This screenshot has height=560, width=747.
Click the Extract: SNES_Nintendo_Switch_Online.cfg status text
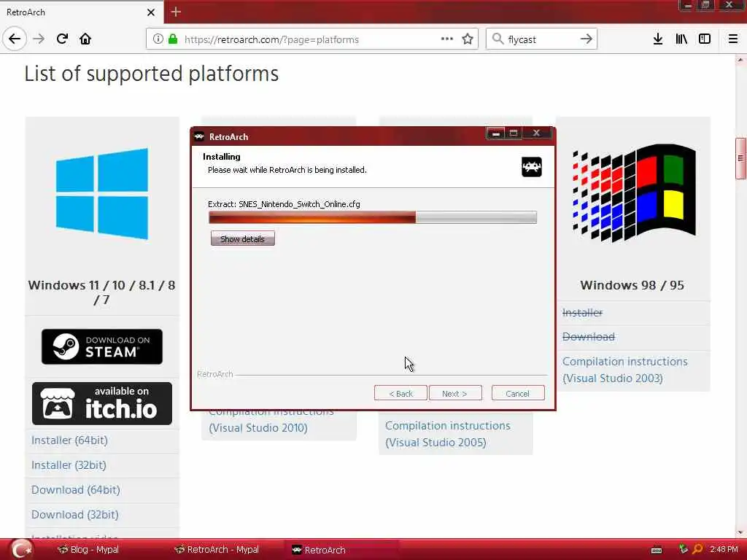click(284, 204)
